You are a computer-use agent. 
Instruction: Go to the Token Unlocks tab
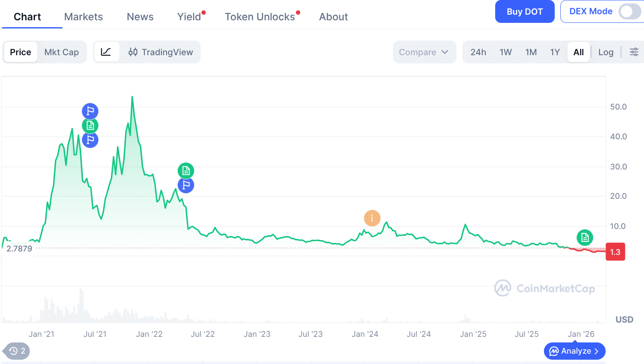[260, 17]
